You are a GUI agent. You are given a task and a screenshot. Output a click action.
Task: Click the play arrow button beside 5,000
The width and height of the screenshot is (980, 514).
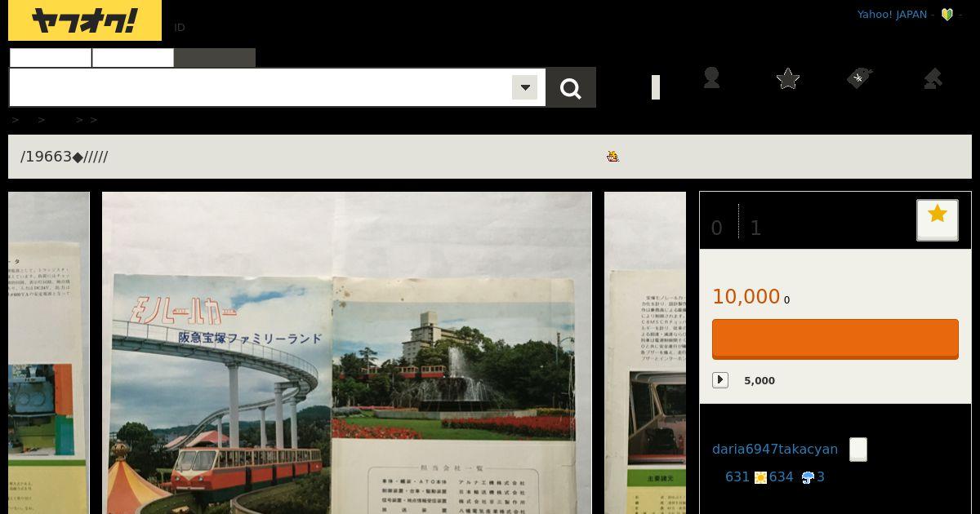(720, 380)
